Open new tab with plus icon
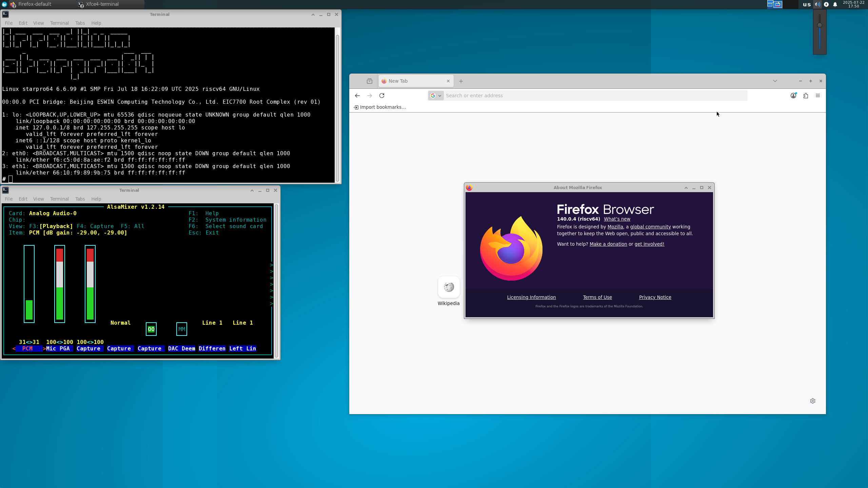The width and height of the screenshot is (868, 488). [x=461, y=81]
